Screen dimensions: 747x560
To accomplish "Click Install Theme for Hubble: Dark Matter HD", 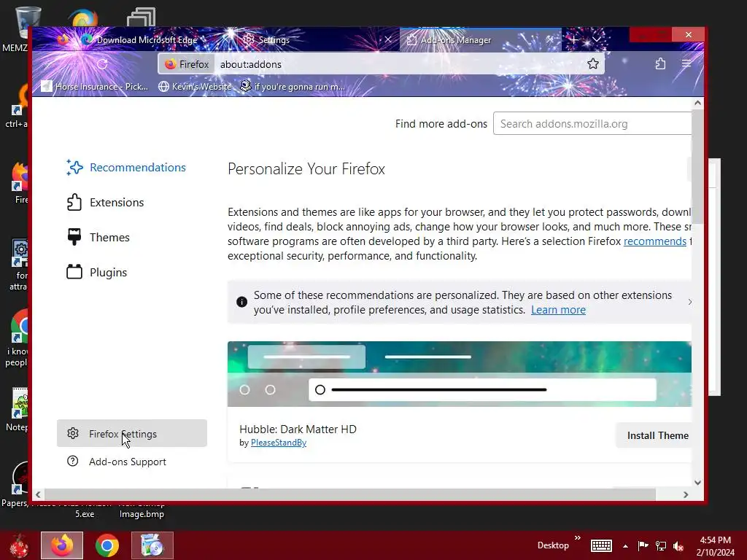I will 655,435.
